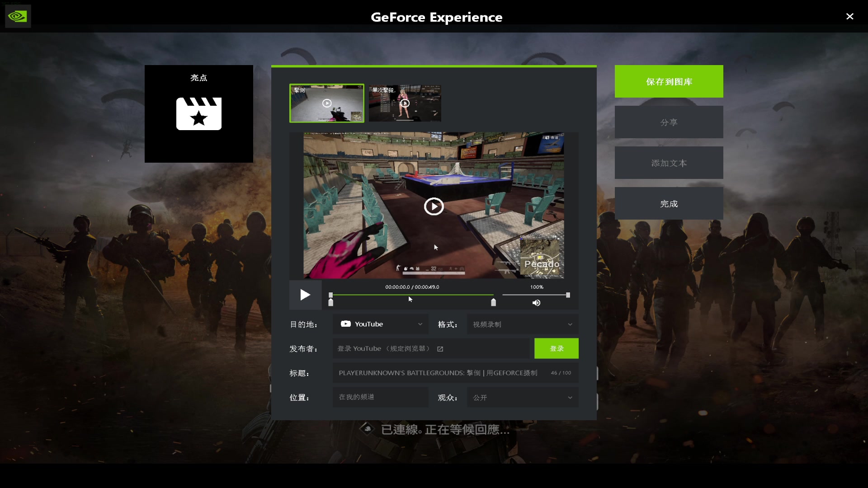Click the Highlights clapperboard star icon
The image size is (868, 488).
[198, 114]
